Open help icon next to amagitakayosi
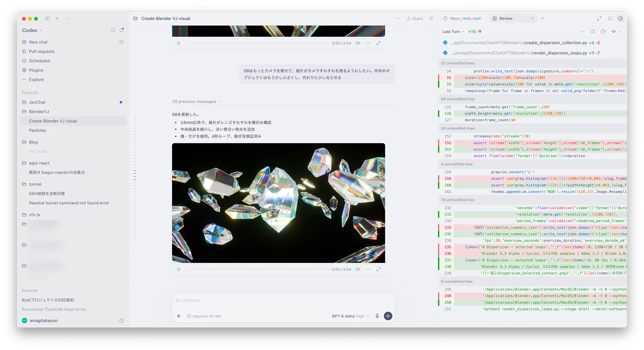Viewport: 644px width, 350px height. click(121, 320)
